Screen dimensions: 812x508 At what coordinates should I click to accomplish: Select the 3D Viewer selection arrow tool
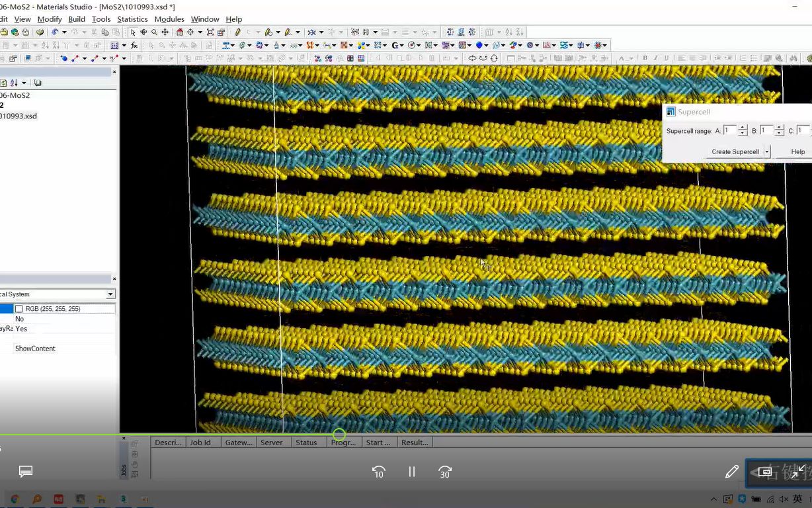point(133,32)
